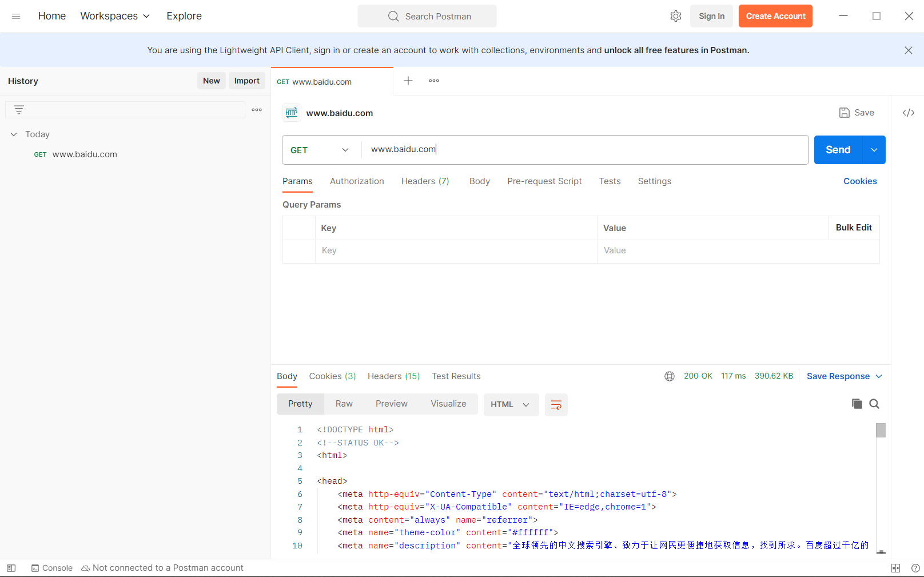Click the query param Key field
924x577 pixels.
(x=456, y=251)
